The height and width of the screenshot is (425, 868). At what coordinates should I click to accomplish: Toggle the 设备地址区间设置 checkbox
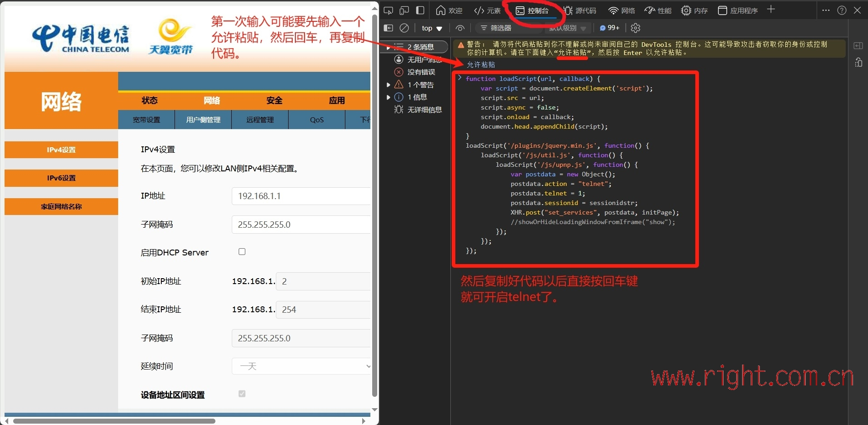click(x=242, y=394)
